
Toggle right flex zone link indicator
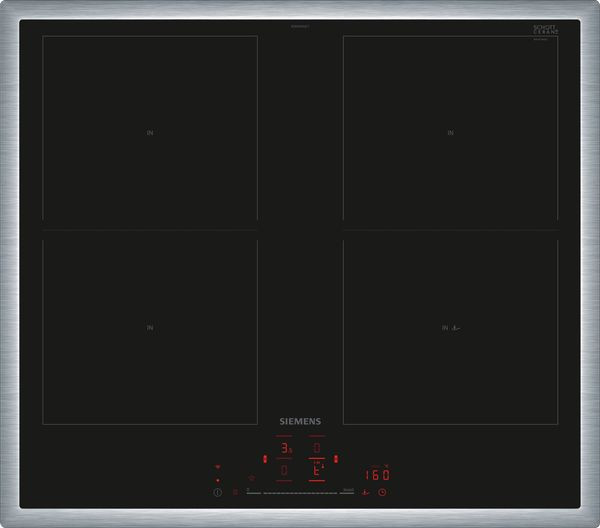point(337,459)
